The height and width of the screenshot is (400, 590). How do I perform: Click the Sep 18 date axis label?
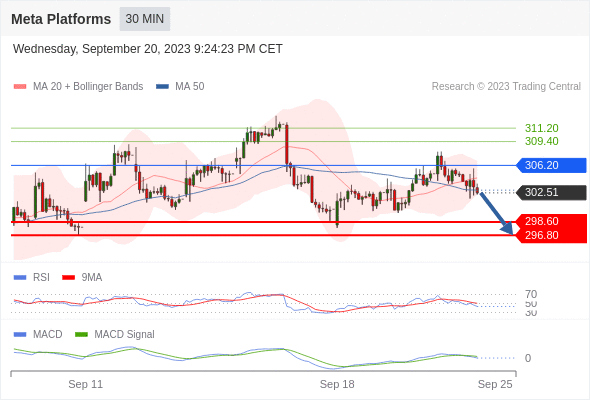click(337, 384)
